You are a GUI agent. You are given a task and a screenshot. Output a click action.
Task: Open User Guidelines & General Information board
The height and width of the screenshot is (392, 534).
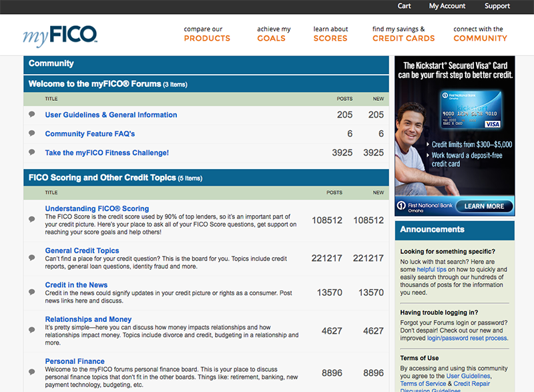[x=111, y=115]
